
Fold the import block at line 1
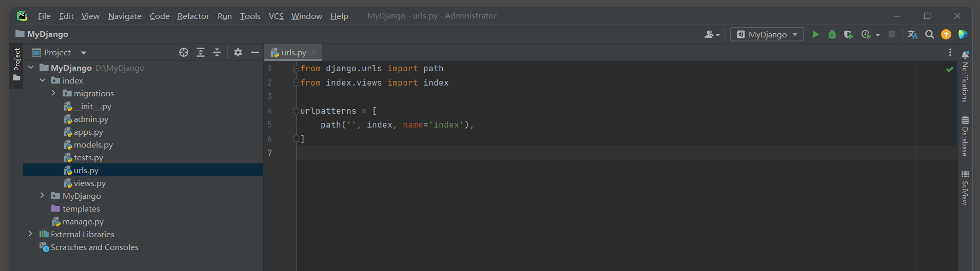296,68
